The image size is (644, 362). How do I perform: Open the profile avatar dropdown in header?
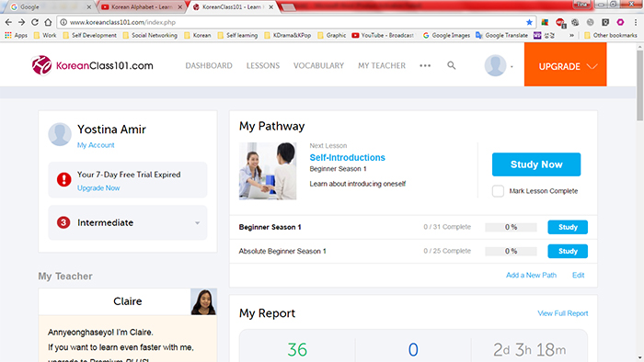(499, 65)
